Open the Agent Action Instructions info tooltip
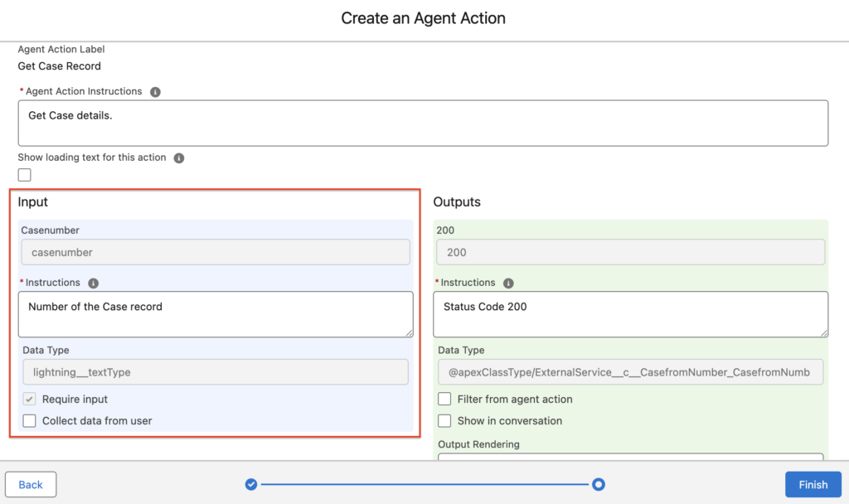This screenshot has height=504, width=849. 155,91
